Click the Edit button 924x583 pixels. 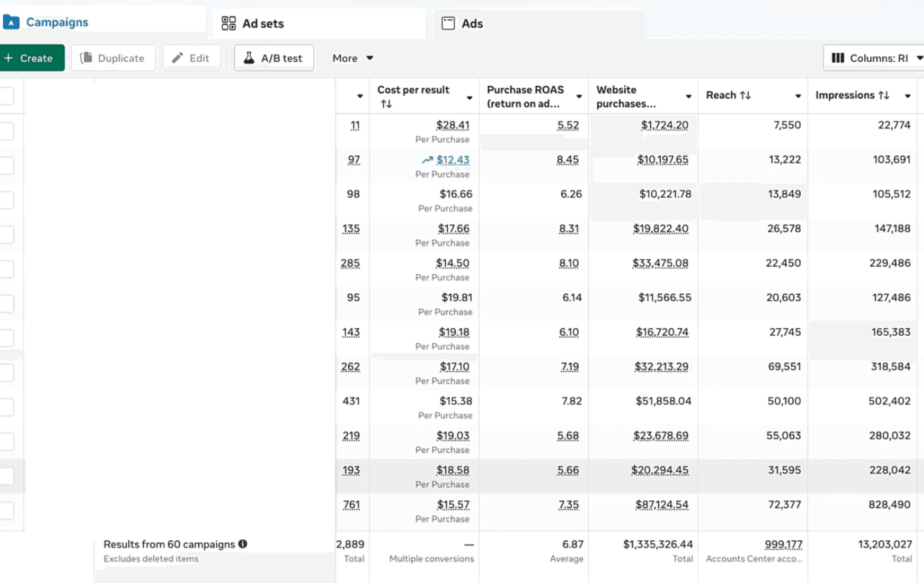pyautogui.click(x=192, y=58)
